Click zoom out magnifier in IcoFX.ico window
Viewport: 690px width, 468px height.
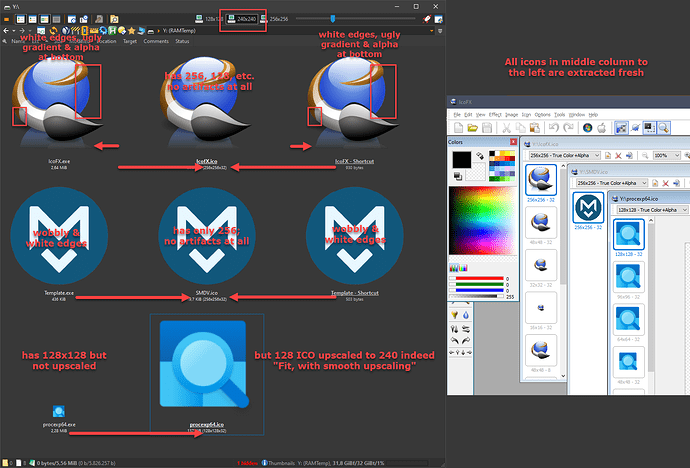(645, 155)
